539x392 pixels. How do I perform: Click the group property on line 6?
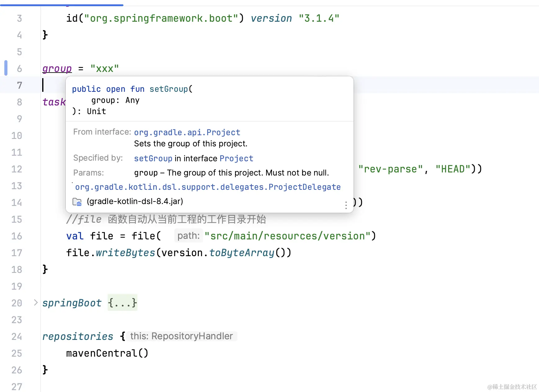coord(57,69)
